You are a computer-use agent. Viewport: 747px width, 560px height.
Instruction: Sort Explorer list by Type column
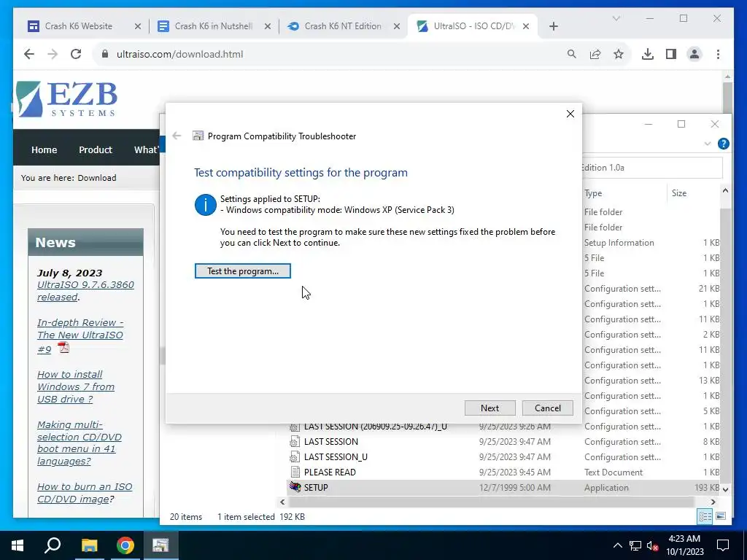pyautogui.click(x=593, y=192)
